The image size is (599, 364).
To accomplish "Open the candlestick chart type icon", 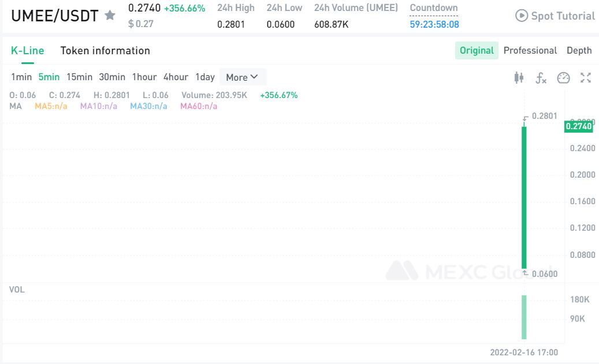I will (519, 77).
